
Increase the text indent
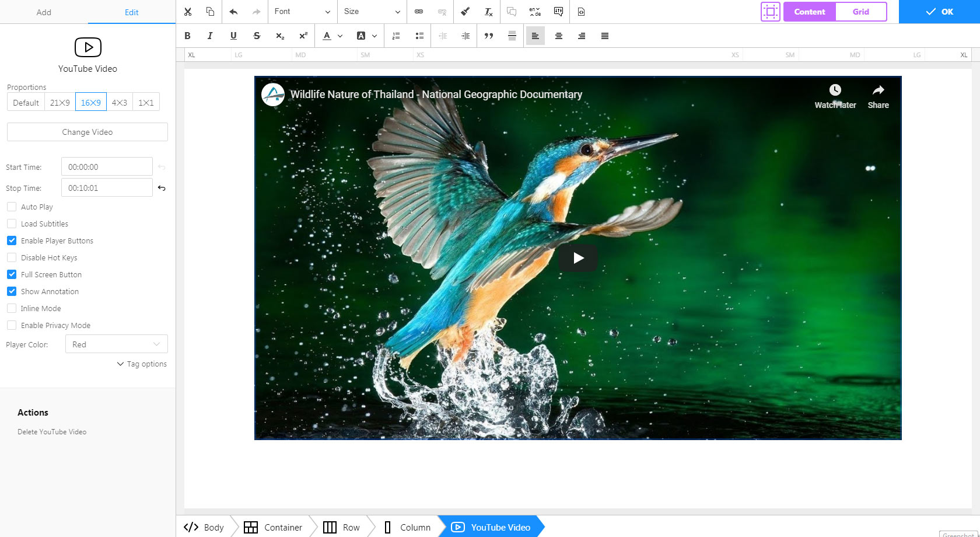click(466, 36)
